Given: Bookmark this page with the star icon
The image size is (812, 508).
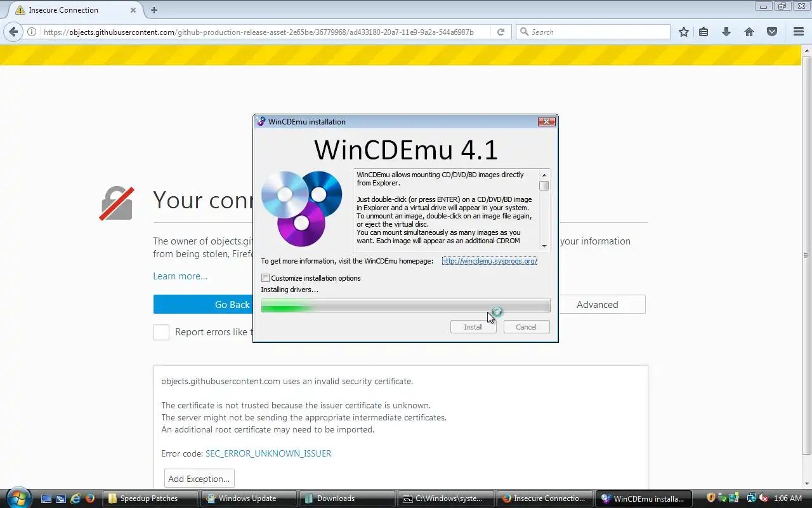Looking at the screenshot, I should (683, 32).
